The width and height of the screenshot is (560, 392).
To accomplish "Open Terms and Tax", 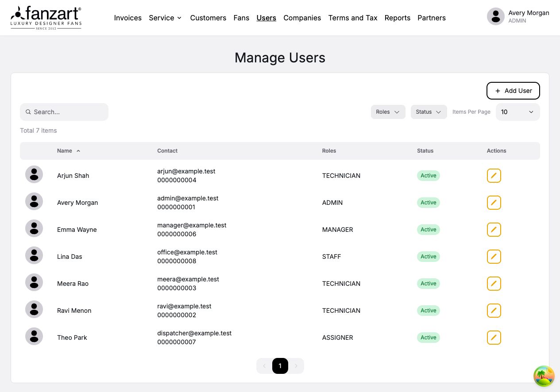I will point(353,18).
